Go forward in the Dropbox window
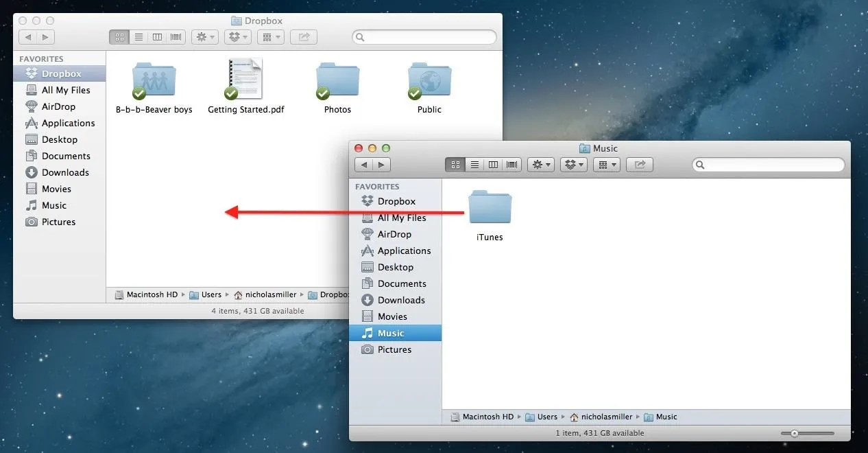 point(46,37)
